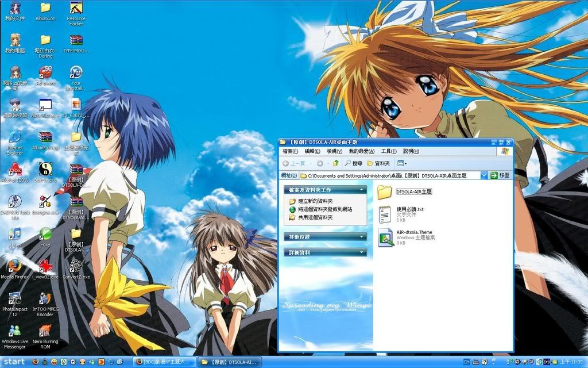Viewport: 588px width, 368px height.
Task: Select the Foxy desktop shortcut
Action: pos(45,237)
